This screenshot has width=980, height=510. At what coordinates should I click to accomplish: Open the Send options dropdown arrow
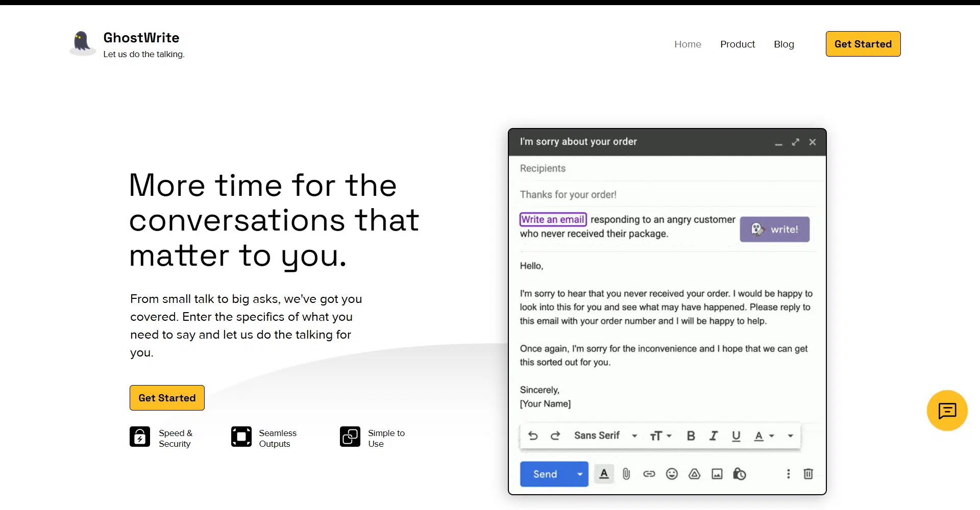(x=580, y=474)
